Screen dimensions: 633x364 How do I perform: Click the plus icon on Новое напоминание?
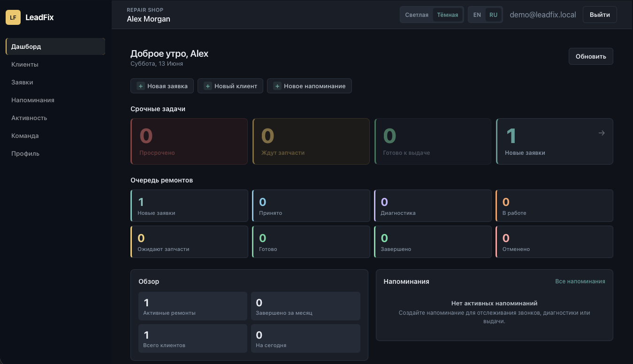pos(277,86)
